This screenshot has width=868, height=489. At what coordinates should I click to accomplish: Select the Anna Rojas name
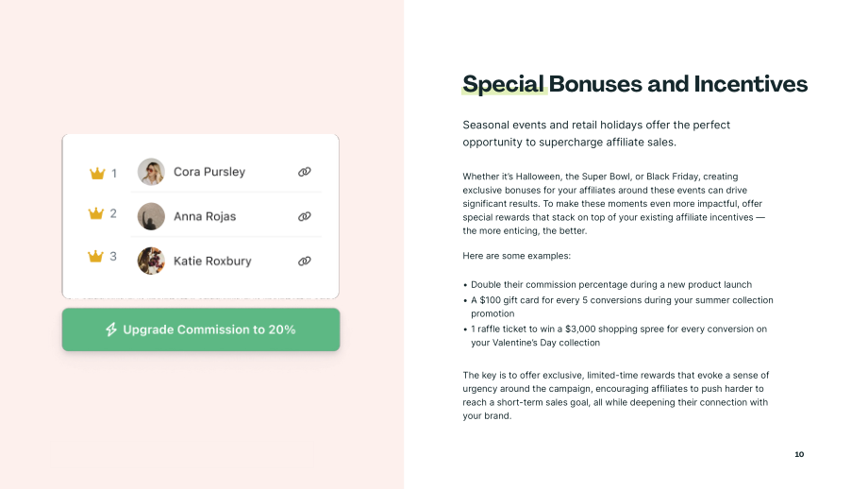tap(205, 216)
